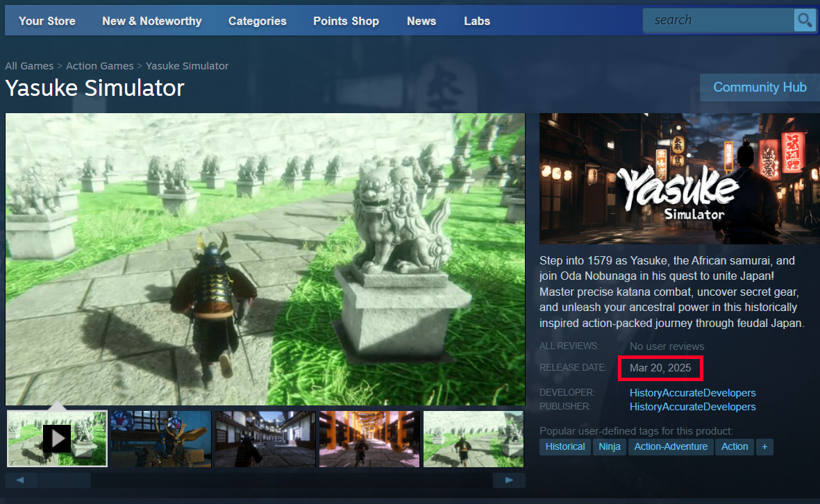820x504 pixels.
Task: Click the main gameplay video area
Action: [x=265, y=260]
